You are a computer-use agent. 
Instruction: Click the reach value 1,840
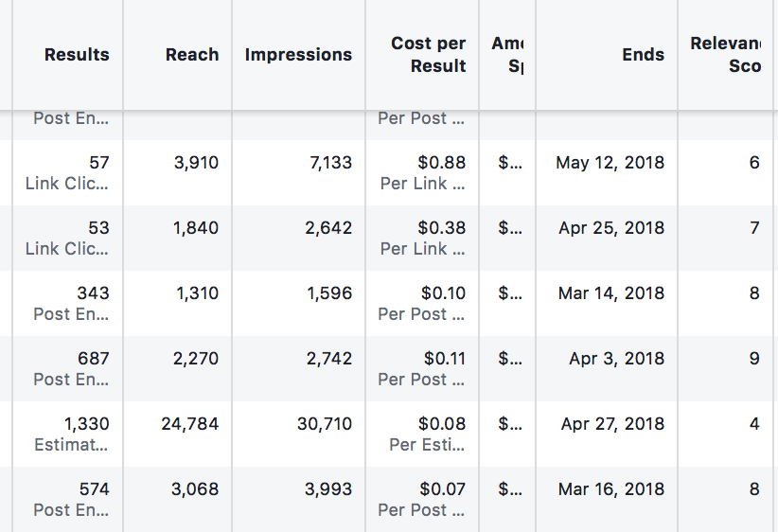pyautogui.click(x=196, y=228)
